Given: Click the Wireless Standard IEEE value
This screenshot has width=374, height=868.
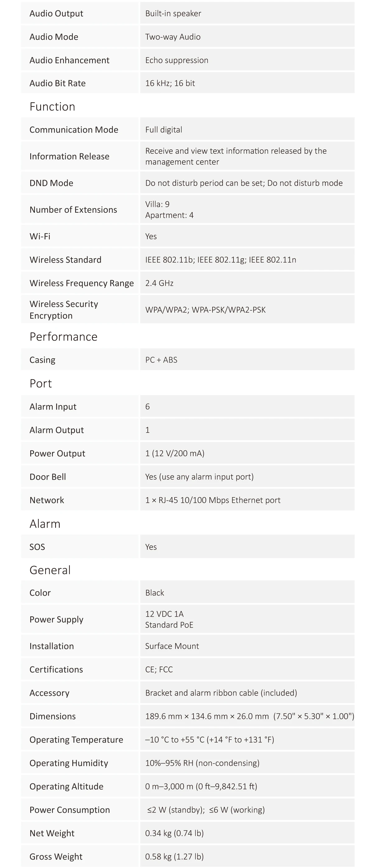Looking at the screenshot, I should [x=220, y=260].
